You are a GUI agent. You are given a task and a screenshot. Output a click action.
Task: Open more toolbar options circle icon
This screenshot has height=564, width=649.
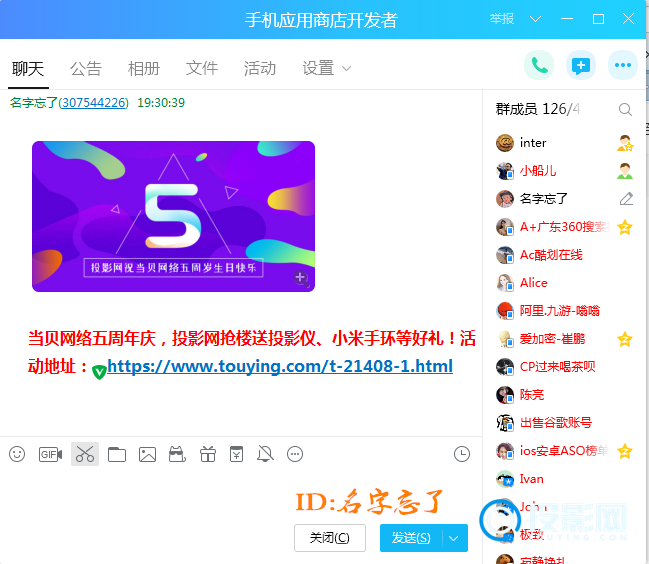click(295, 454)
